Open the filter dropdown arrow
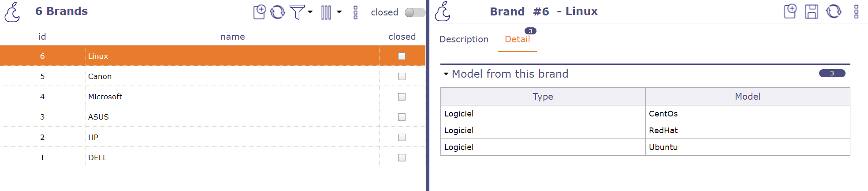The height and width of the screenshot is (191, 868). [x=310, y=12]
